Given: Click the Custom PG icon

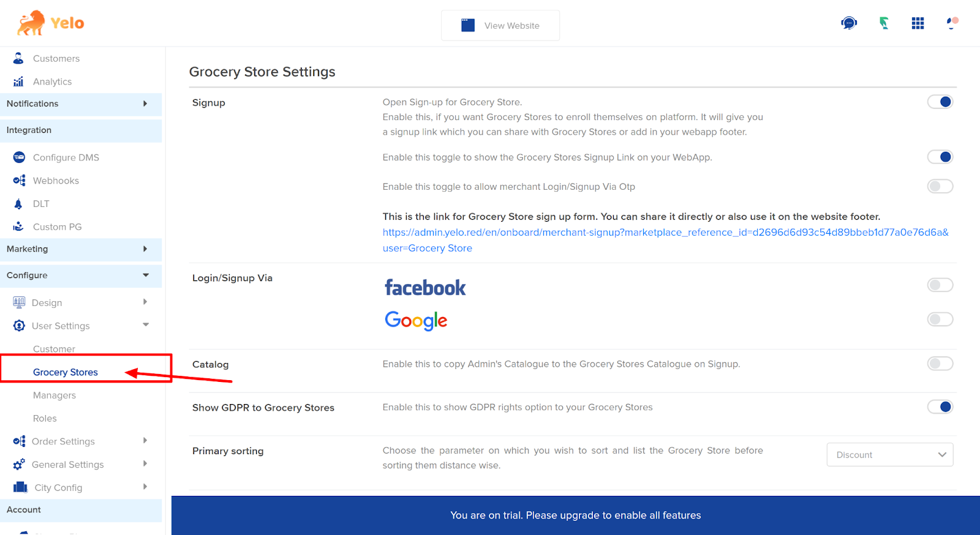Looking at the screenshot, I should 18,226.
